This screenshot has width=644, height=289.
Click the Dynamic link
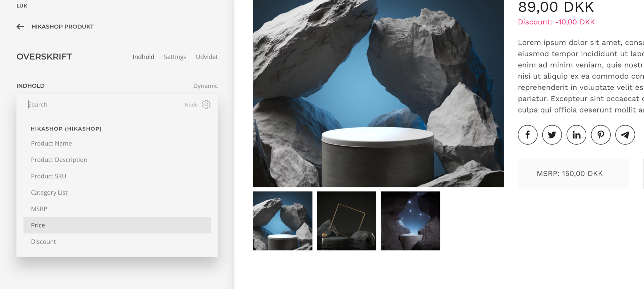205,86
